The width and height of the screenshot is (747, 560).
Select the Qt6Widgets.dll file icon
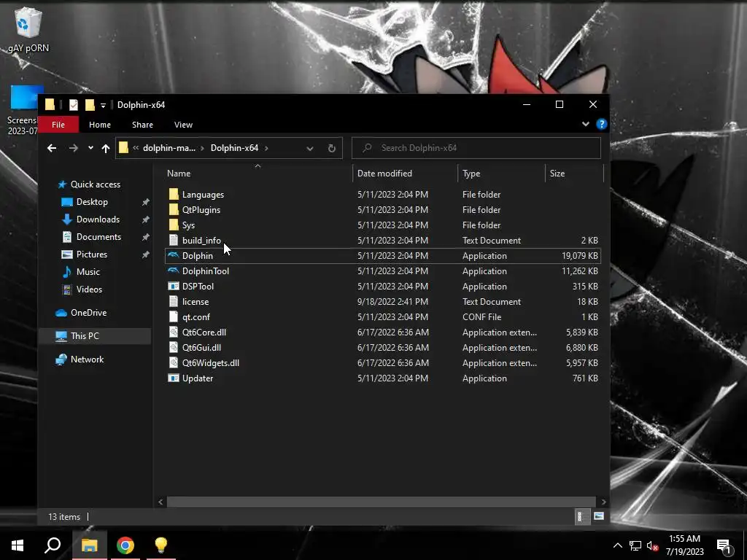tap(174, 363)
